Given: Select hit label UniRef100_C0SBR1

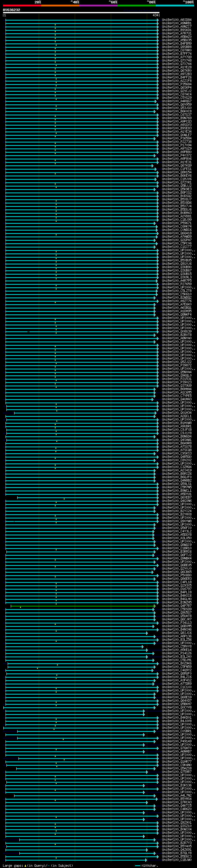Looking at the screenshot, I should point(176,731).
